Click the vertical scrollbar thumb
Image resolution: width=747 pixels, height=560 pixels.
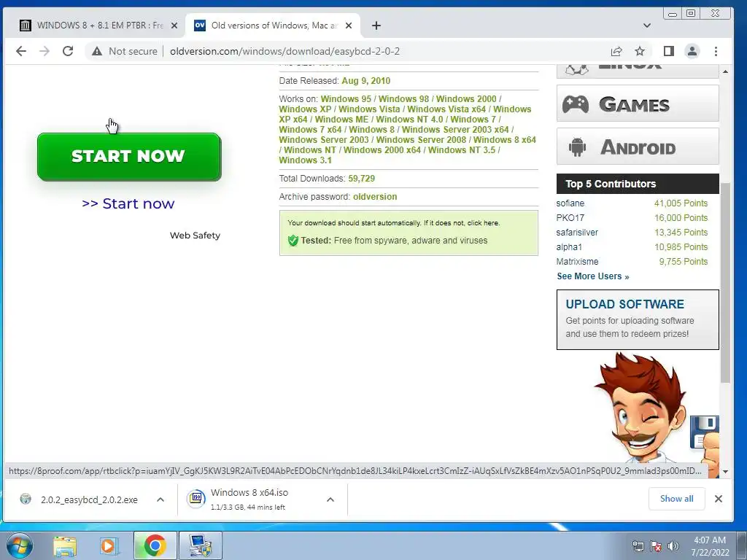coord(725,282)
